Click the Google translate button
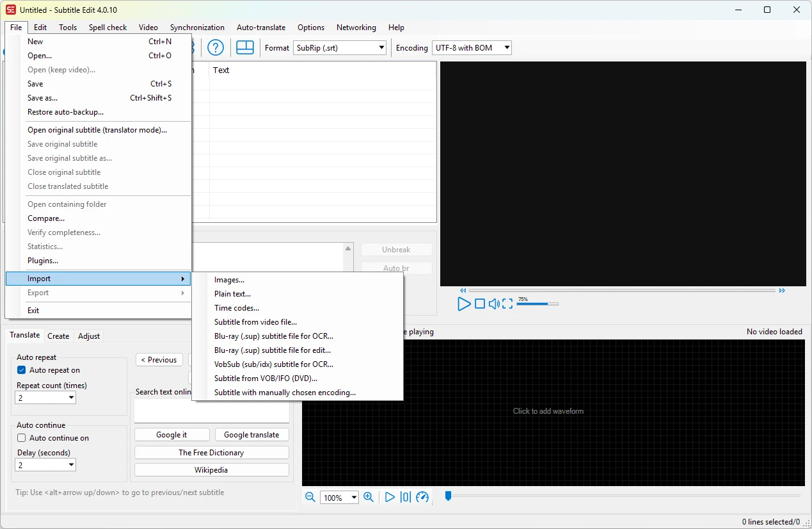The height and width of the screenshot is (529, 812). pyautogui.click(x=251, y=435)
